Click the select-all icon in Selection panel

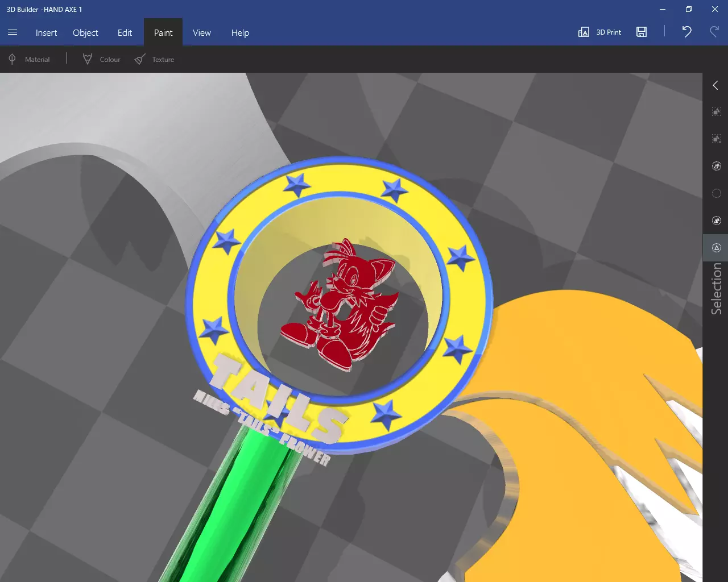pyautogui.click(x=717, y=111)
